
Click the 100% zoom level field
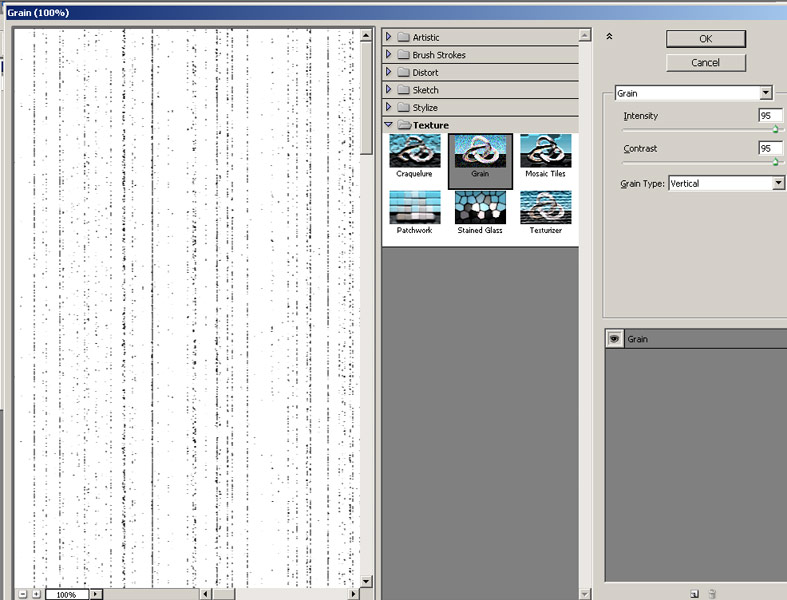pos(67,594)
